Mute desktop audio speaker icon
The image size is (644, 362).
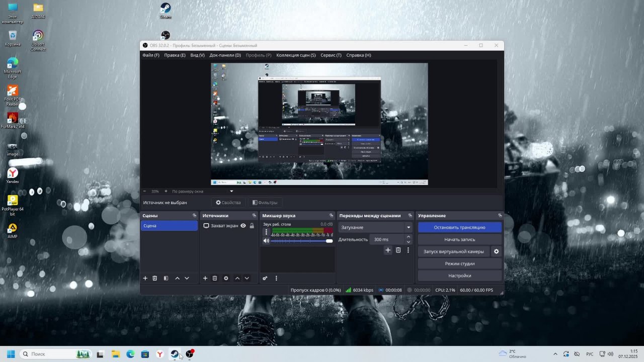click(x=267, y=241)
